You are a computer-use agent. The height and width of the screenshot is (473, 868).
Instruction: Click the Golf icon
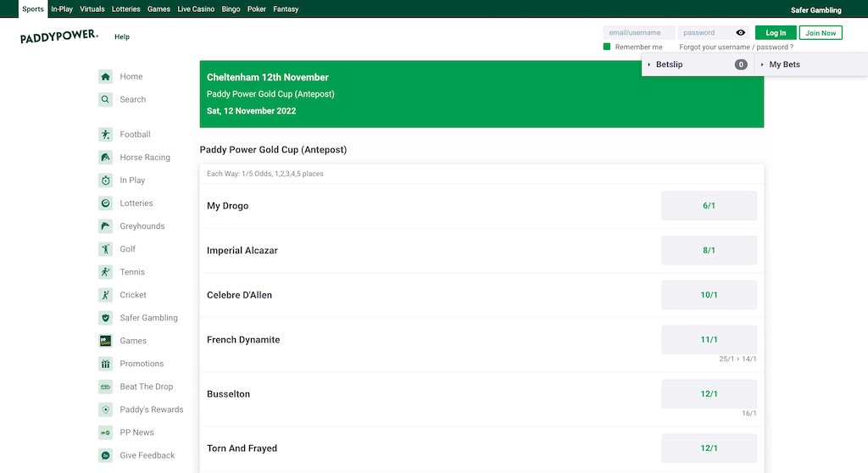[105, 248]
